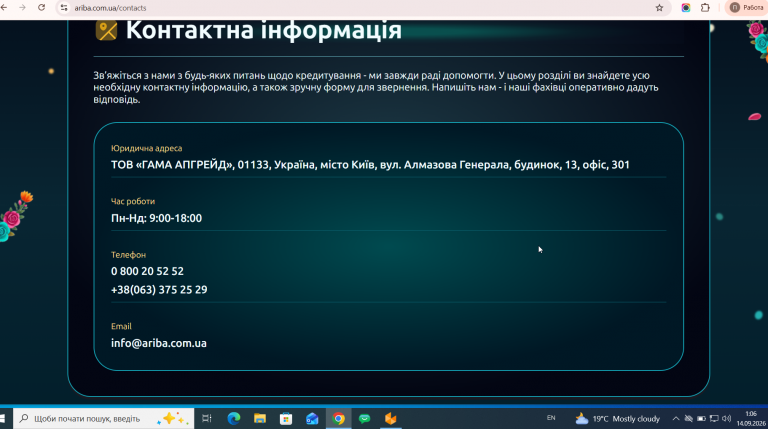Viewport: 768px width, 429px height.
Task: Click phone number 0 800 20 52 52
Action: [x=147, y=271]
